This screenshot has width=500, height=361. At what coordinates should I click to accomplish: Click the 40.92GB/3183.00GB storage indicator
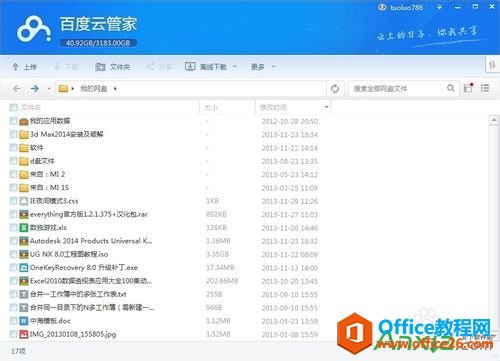point(98,43)
